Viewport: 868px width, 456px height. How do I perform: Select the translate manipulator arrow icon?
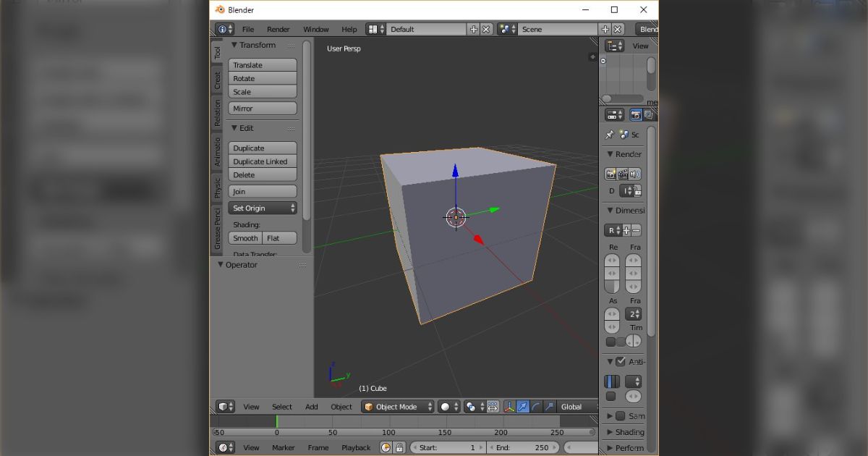click(522, 406)
